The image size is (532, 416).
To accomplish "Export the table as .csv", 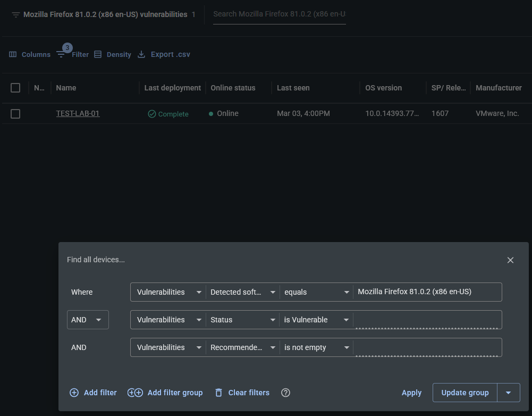I will point(164,55).
